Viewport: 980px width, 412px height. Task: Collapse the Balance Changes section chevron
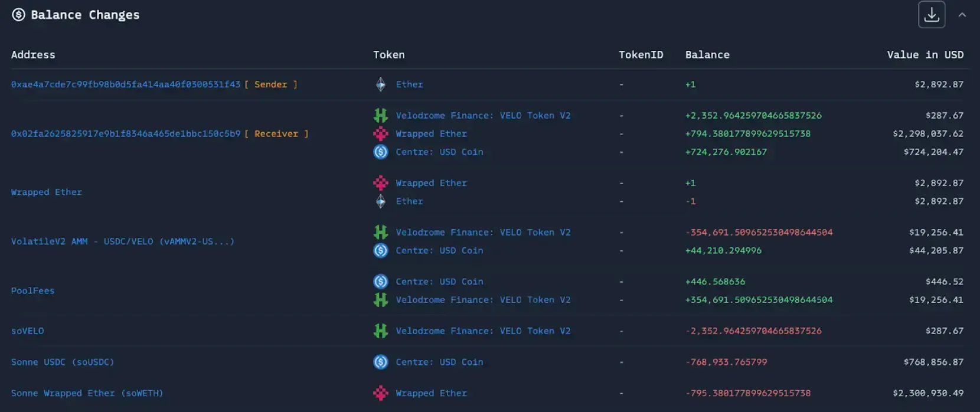tap(962, 15)
